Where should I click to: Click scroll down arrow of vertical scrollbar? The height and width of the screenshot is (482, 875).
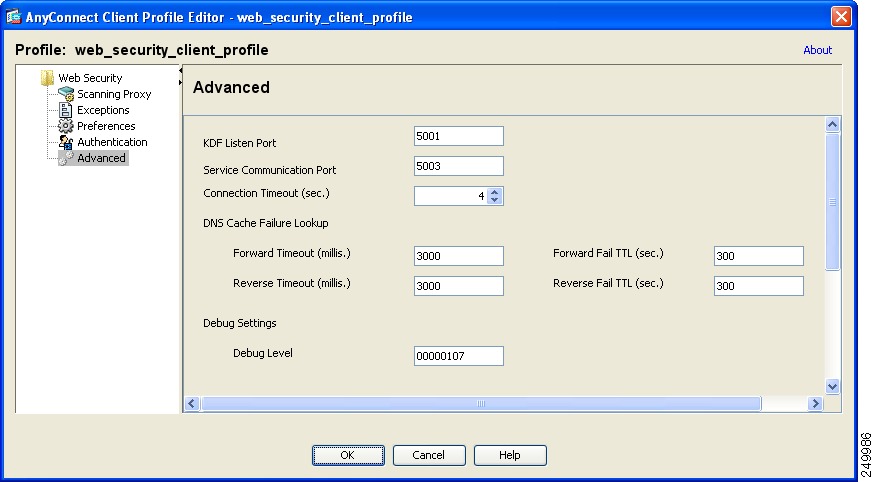pos(832,386)
